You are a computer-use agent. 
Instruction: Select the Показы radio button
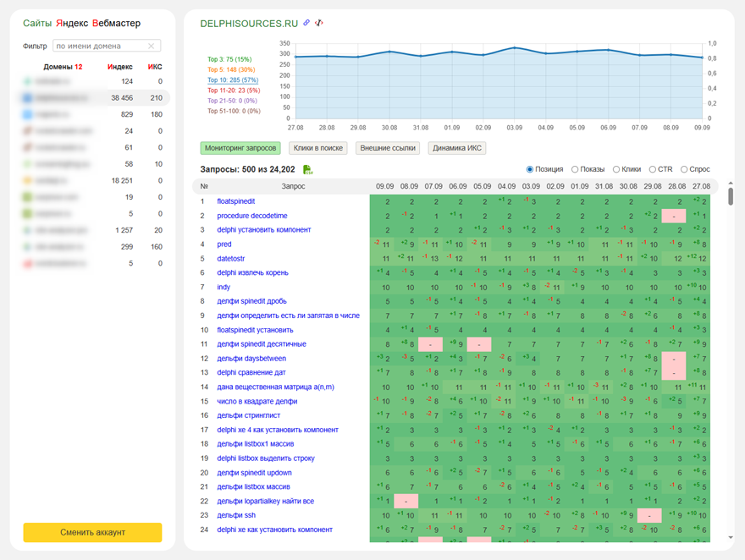click(x=575, y=170)
